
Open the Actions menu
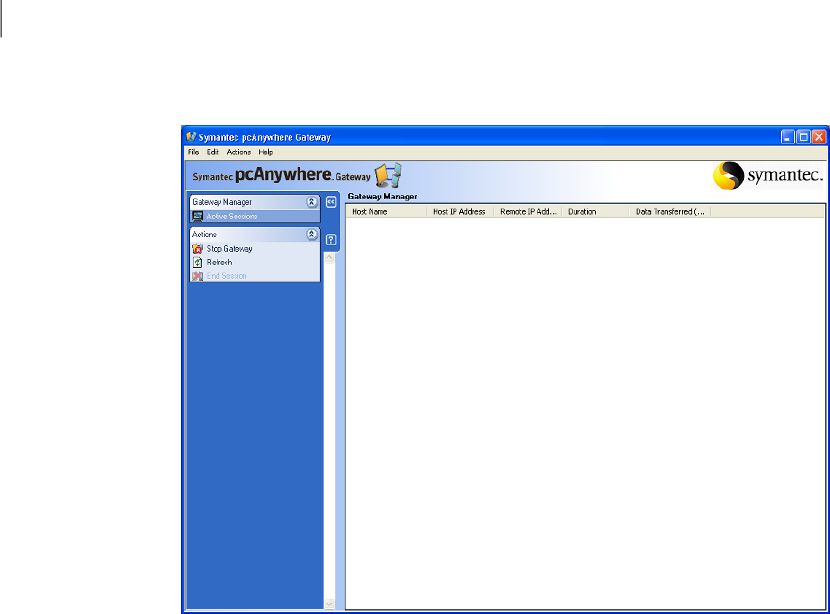239,152
